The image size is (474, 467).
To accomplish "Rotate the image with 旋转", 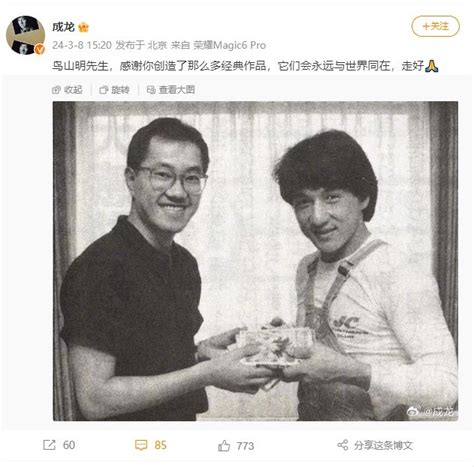I will pyautogui.click(x=114, y=90).
